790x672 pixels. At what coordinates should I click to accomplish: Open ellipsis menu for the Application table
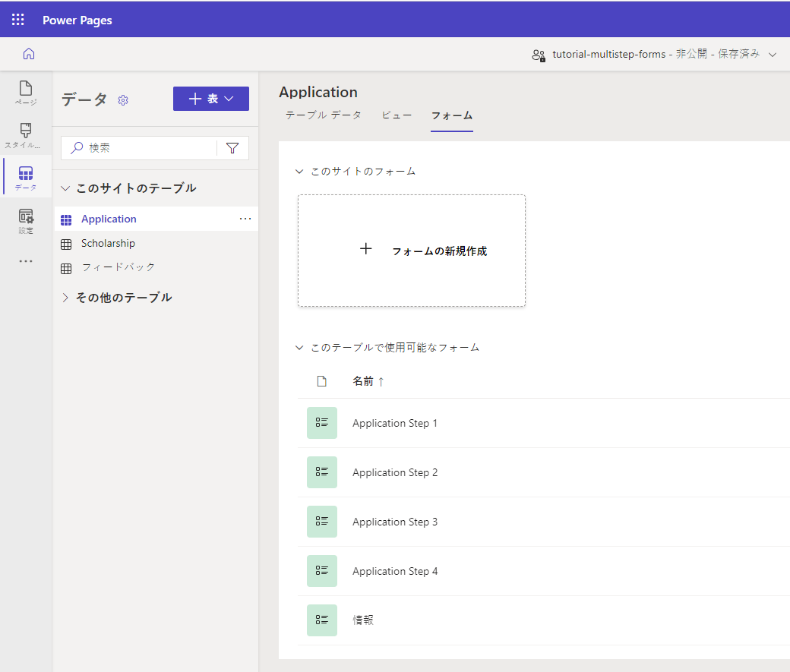pos(245,219)
